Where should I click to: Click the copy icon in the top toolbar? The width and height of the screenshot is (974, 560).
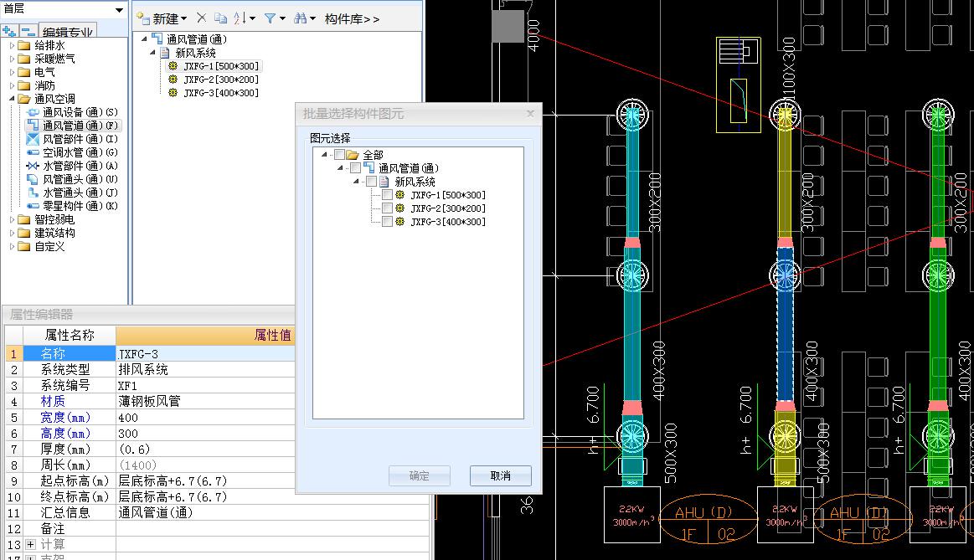coord(221,17)
